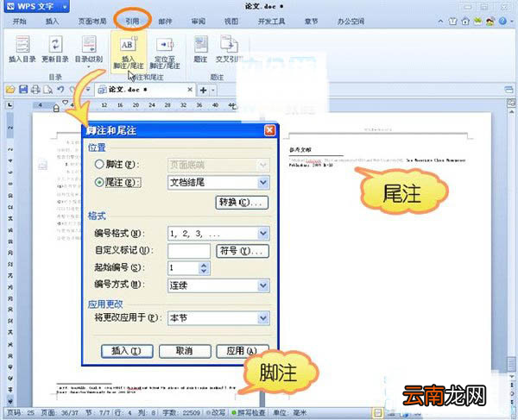The width and height of the screenshot is (518, 420).
Task: Click the save floppy disk icon
Action: (23, 90)
